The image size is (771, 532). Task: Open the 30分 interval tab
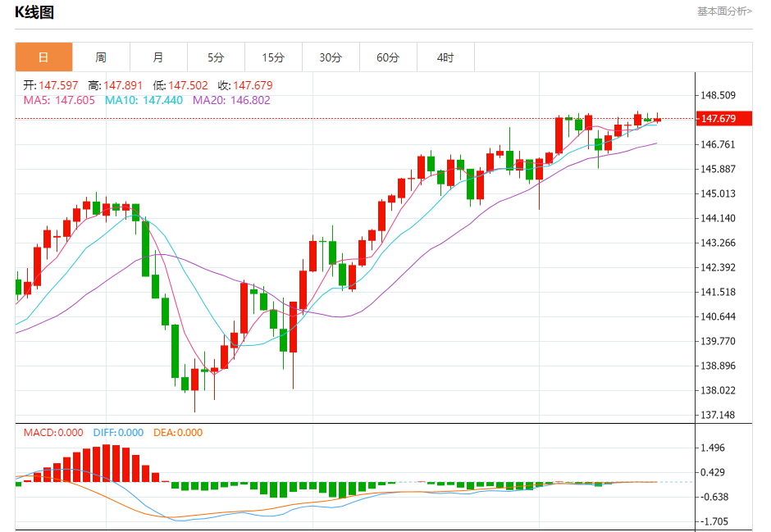coord(331,57)
